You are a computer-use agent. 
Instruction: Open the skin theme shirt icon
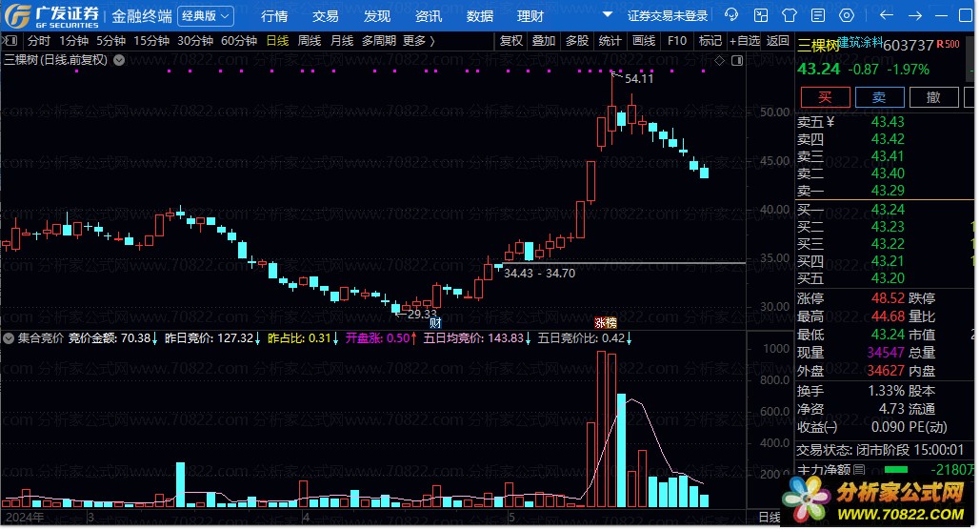tap(790, 15)
